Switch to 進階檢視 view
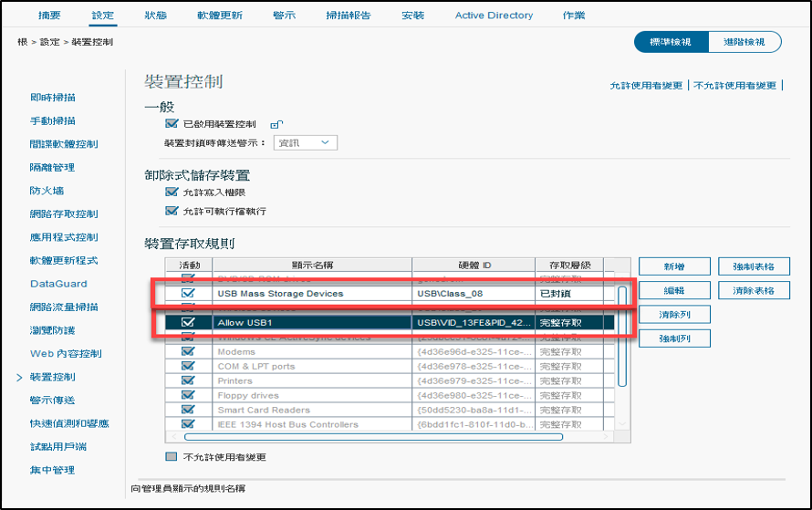 (x=744, y=42)
